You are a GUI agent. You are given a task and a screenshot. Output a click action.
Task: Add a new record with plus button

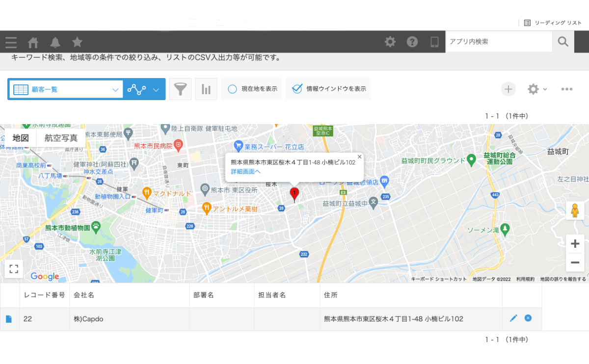(x=509, y=89)
